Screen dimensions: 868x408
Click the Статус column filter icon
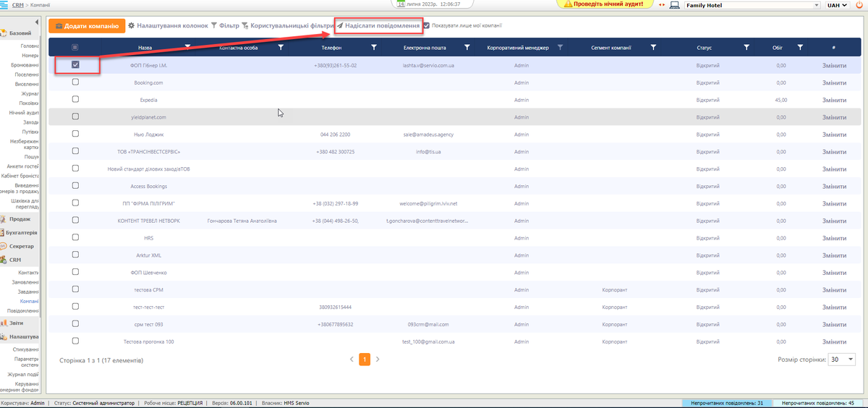tap(746, 47)
